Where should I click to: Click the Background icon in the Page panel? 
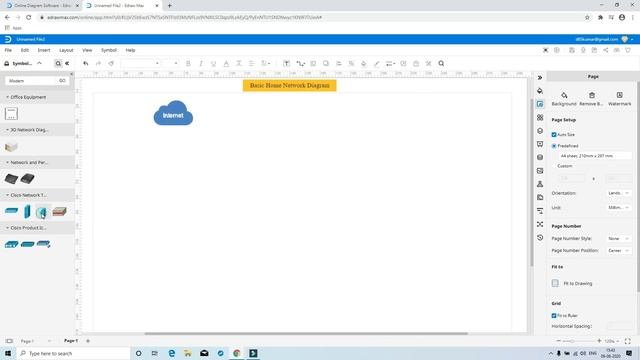pos(564,95)
